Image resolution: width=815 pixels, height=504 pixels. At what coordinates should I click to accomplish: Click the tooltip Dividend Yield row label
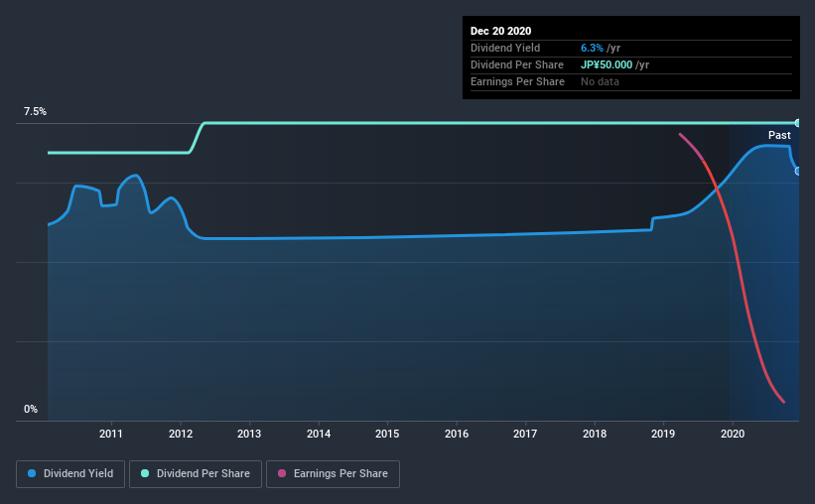[x=505, y=49]
